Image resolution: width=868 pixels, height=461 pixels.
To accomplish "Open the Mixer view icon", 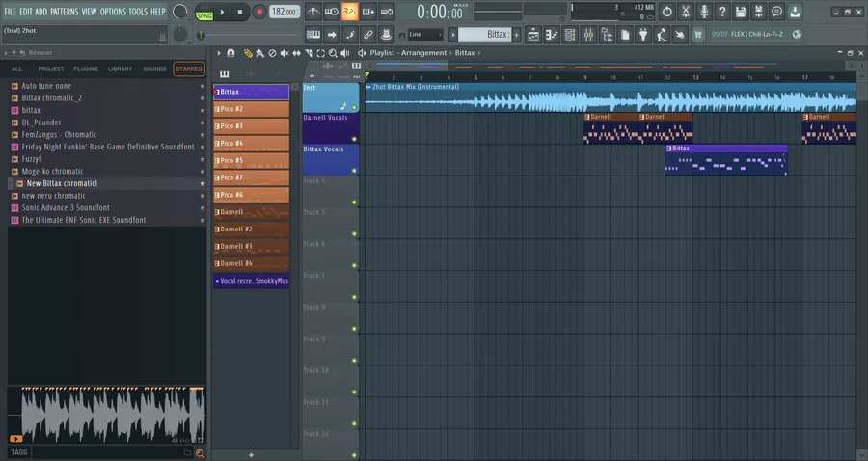I will click(x=588, y=35).
